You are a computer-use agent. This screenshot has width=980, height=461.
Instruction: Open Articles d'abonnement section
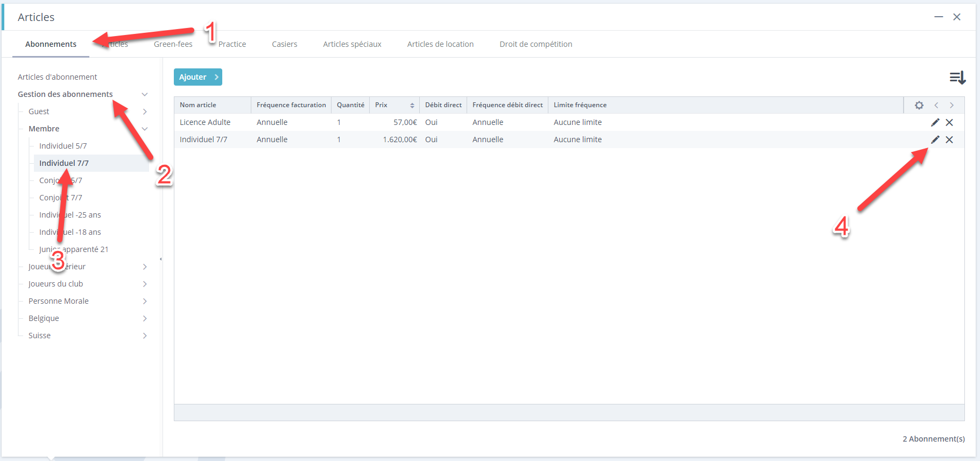point(58,77)
